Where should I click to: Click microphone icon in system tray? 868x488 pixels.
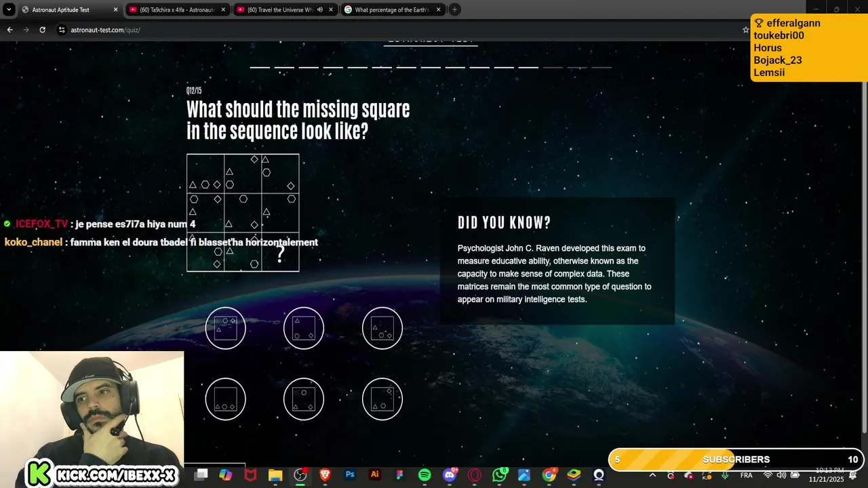tap(725, 475)
